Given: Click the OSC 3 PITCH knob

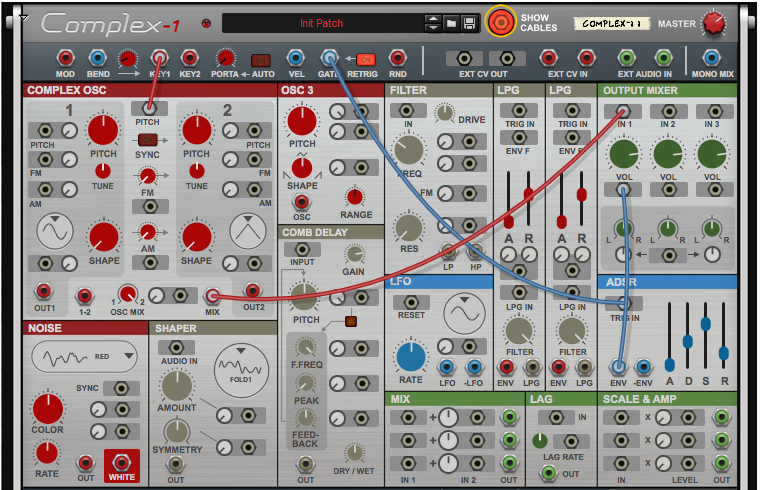Looking at the screenshot, I should pos(302,121).
